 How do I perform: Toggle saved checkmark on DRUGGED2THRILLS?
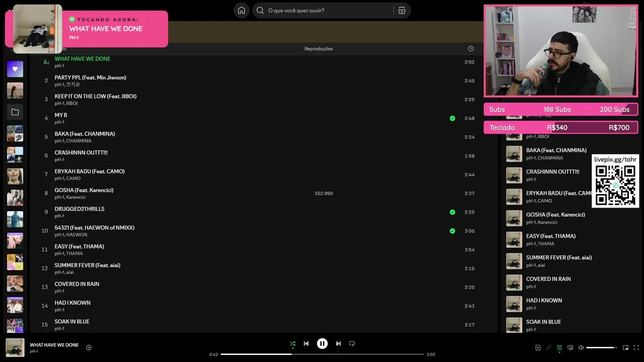[x=452, y=212]
